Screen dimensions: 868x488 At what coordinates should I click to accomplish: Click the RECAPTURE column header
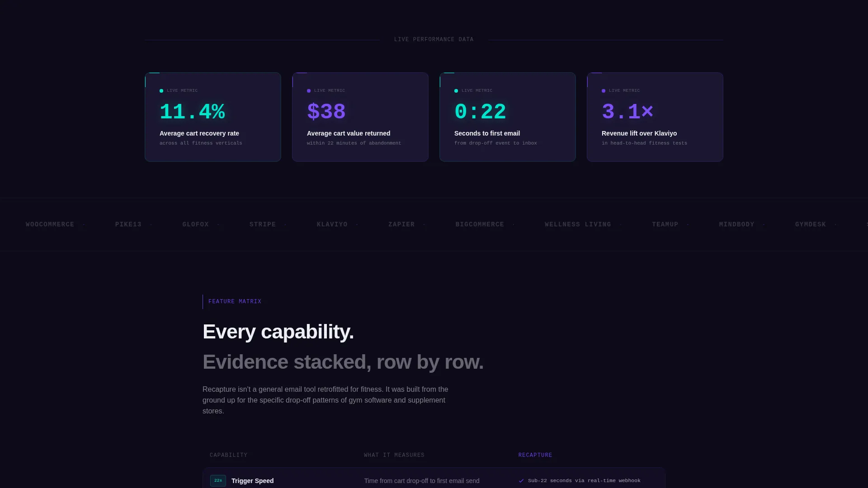535,455
